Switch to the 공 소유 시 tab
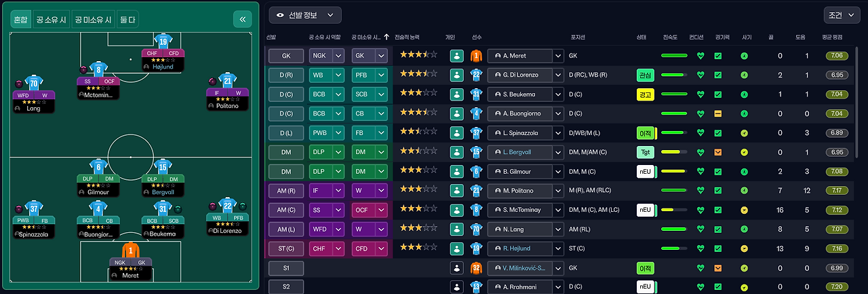868x294 pixels. (x=51, y=20)
